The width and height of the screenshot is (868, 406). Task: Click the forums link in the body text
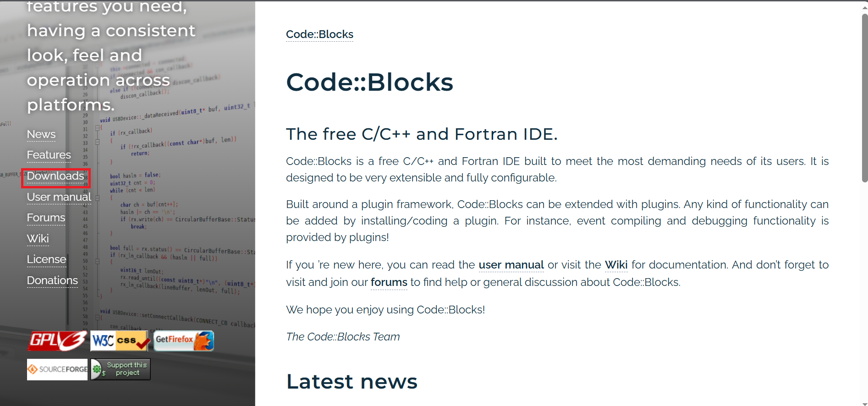pyautogui.click(x=389, y=282)
